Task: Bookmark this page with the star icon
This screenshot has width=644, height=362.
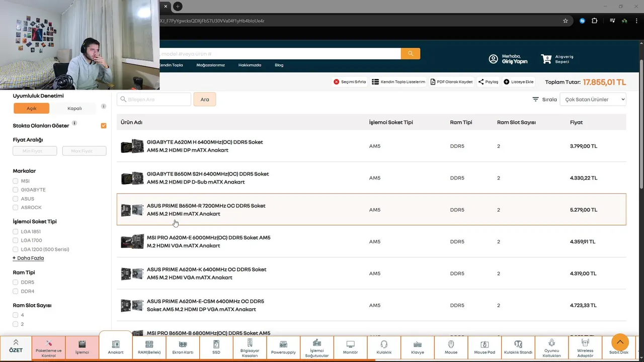Action: point(566,21)
